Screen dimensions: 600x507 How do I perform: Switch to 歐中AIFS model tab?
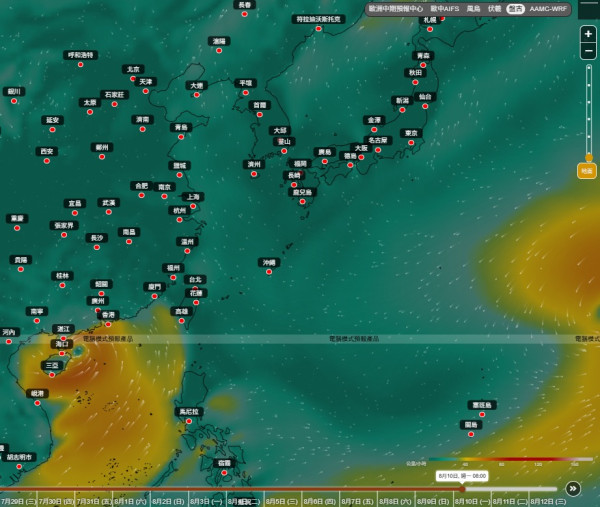[x=445, y=9]
